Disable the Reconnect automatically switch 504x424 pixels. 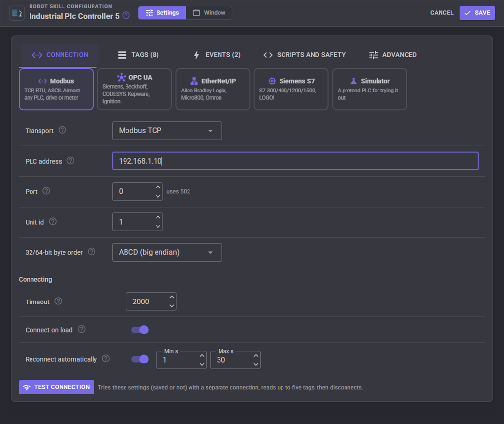[140, 359]
